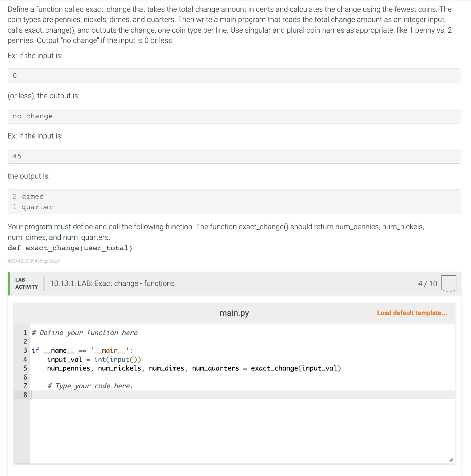This screenshot has width=471, height=476.
Task: Place cursor on the Define your function comment
Action: coord(84,333)
